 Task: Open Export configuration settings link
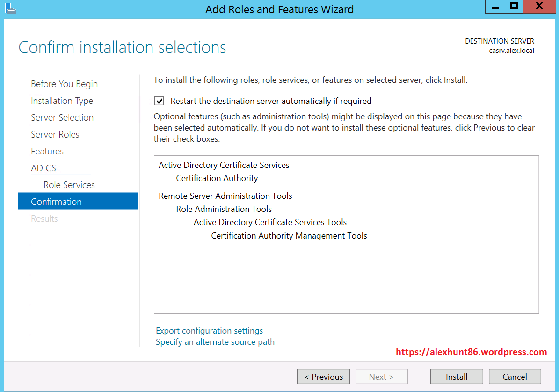click(x=209, y=331)
